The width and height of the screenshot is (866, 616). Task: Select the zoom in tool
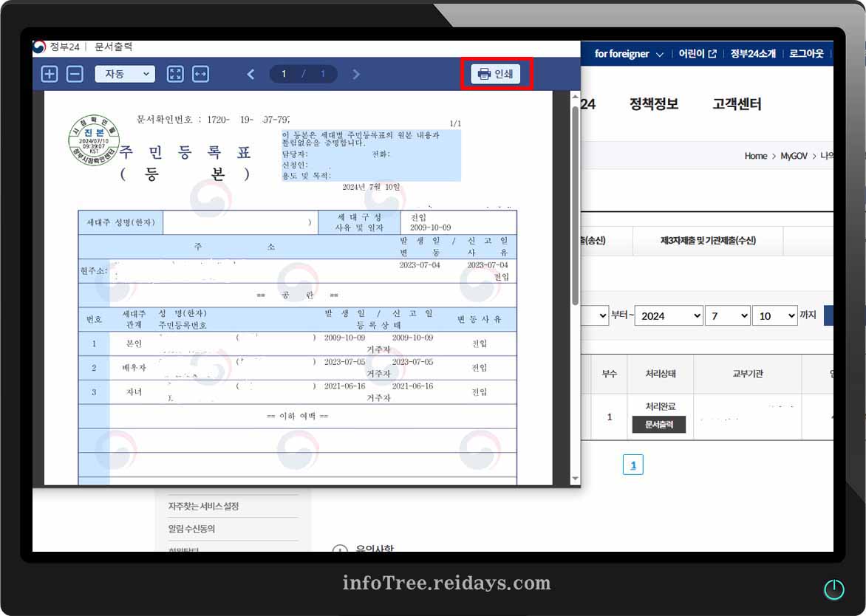[50, 74]
